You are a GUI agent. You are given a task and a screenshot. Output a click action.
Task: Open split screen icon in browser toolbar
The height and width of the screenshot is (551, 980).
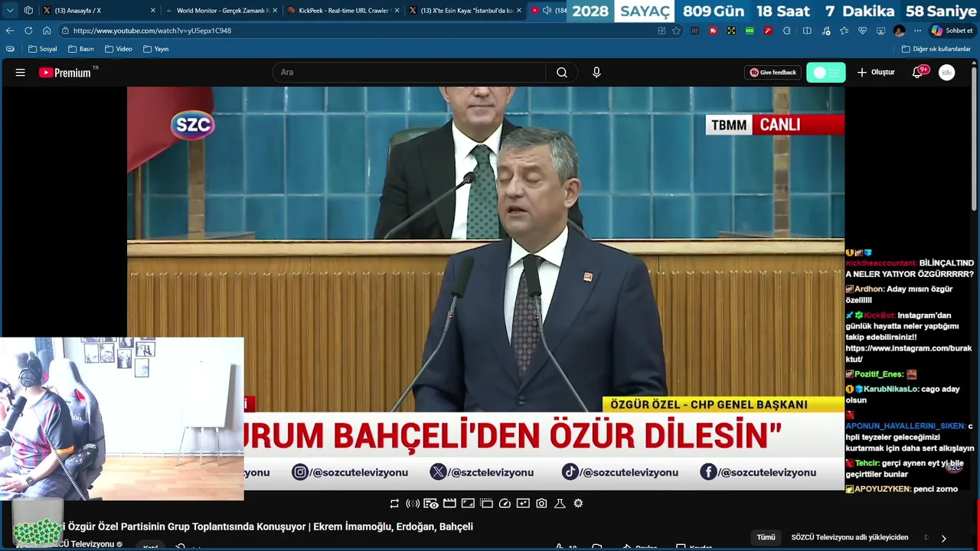[807, 31]
